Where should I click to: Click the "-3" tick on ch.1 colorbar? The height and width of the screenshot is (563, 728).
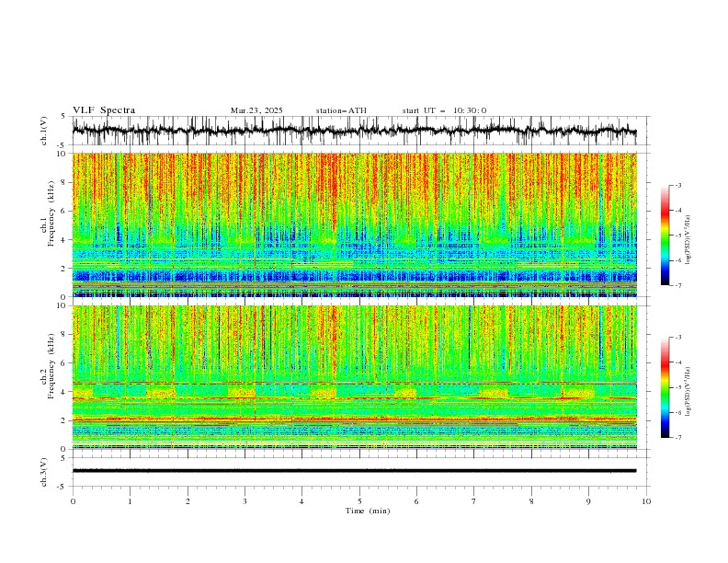pos(677,185)
